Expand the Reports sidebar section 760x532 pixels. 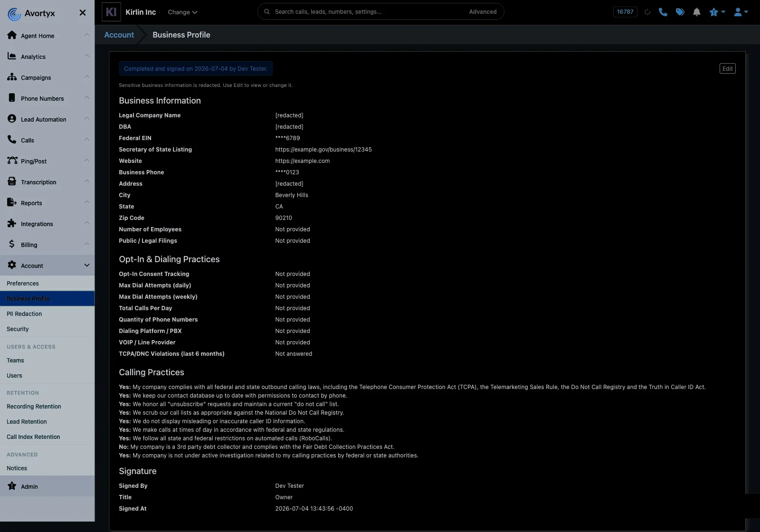click(x=47, y=203)
